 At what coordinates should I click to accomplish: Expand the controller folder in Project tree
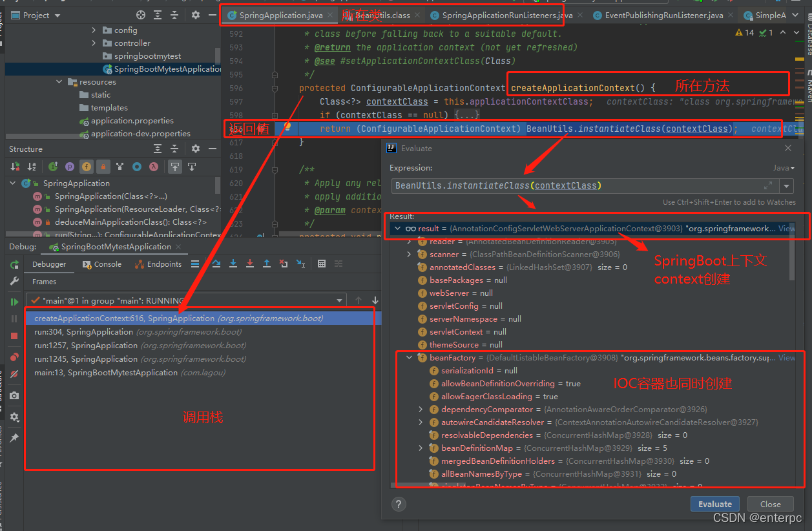coord(94,43)
